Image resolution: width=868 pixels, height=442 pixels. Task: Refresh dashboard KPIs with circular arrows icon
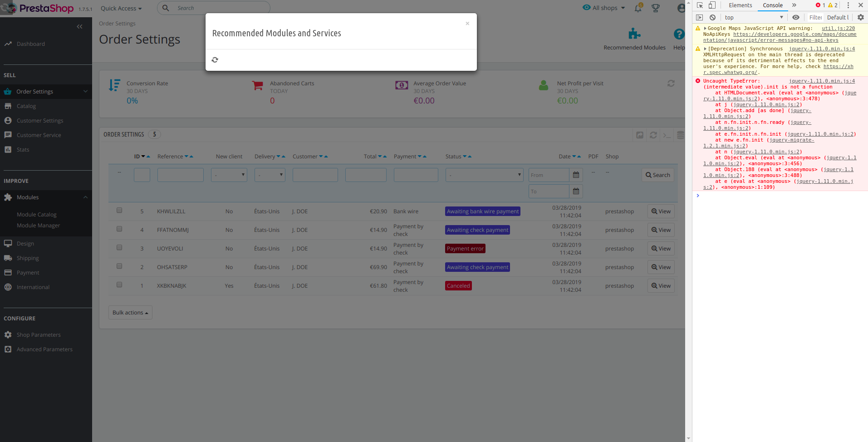point(671,83)
